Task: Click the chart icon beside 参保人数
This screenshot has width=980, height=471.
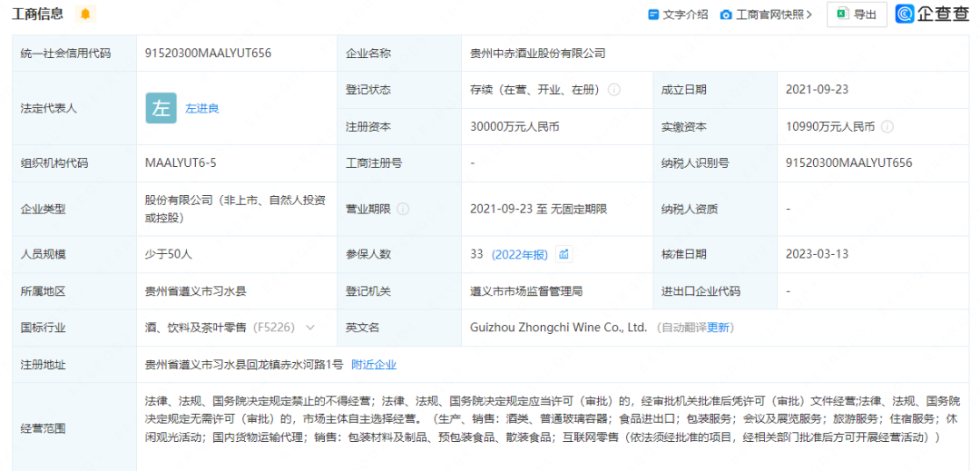Action: pyautogui.click(x=563, y=254)
